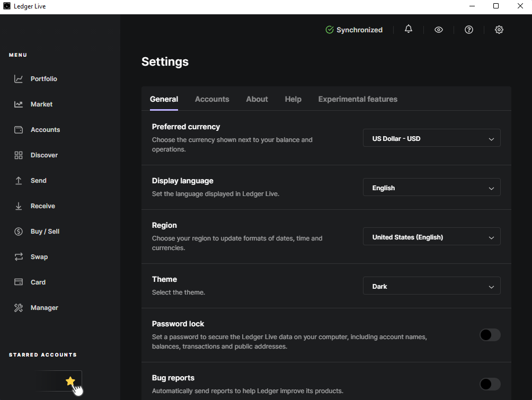The image size is (532, 400).
Task: Open the Portfolio chart icon in sidebar
Action: [x=19, y=79]
